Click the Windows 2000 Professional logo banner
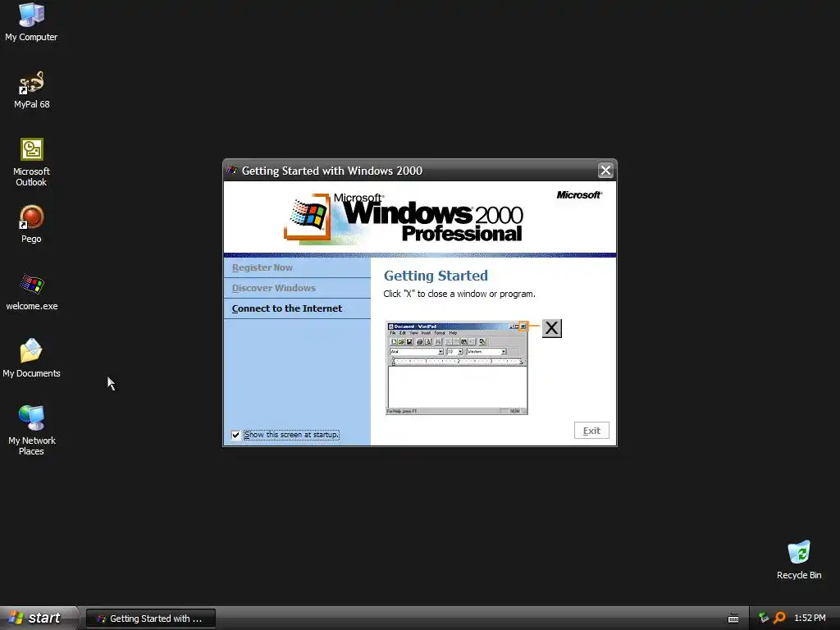The image size is (840, 630). point(404,217)
